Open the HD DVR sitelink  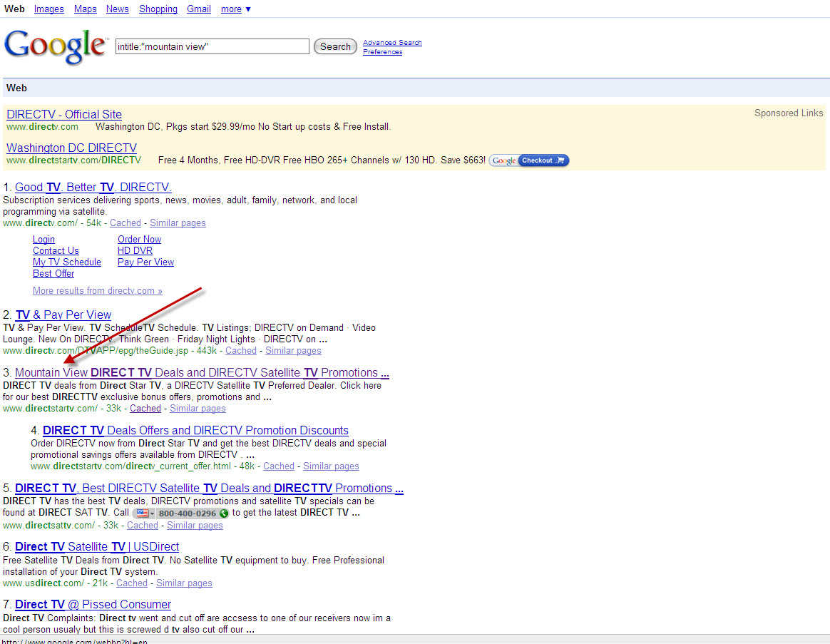[135, 251]
